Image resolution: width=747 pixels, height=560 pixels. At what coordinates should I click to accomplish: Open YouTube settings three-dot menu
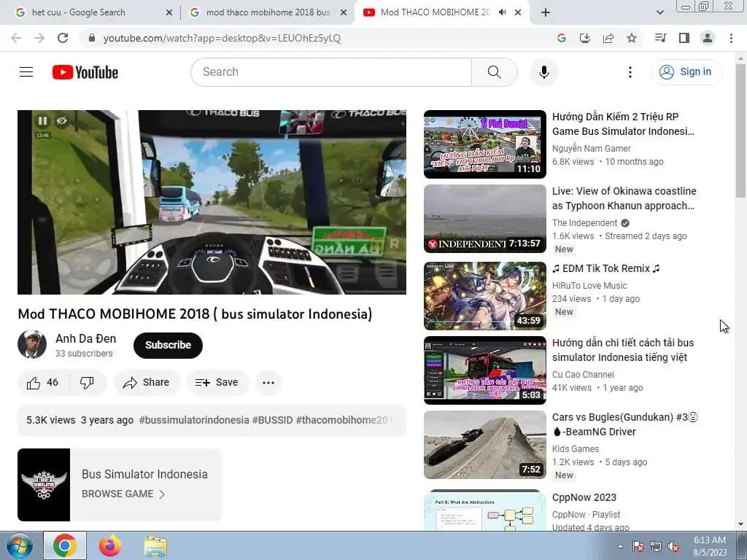[630, 72]
